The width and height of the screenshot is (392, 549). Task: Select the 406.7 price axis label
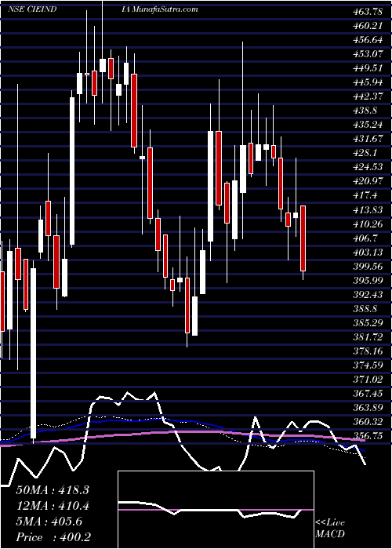pyautogui.click(x=365, y=238)
